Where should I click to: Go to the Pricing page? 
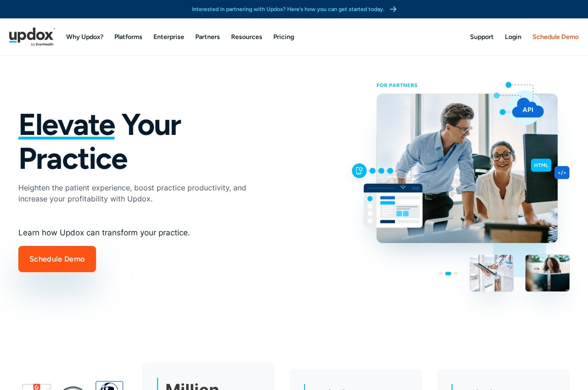(283, 37)
